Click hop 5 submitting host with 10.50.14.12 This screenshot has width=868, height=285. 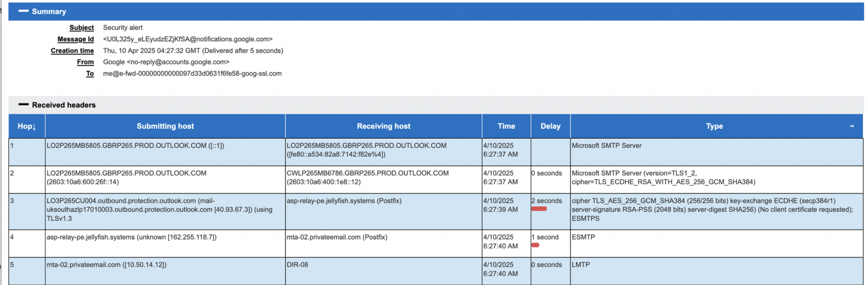[x=106, y=264]
